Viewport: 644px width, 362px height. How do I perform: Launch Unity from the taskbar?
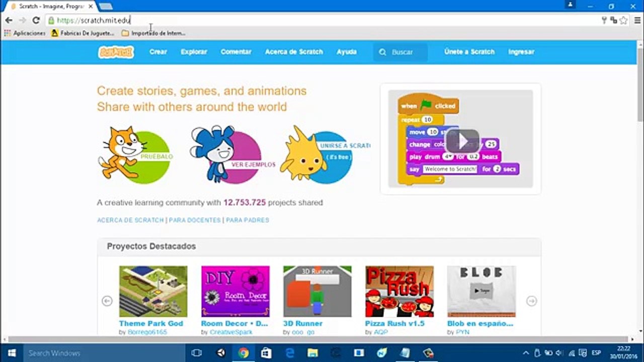(x=221, y=353)
